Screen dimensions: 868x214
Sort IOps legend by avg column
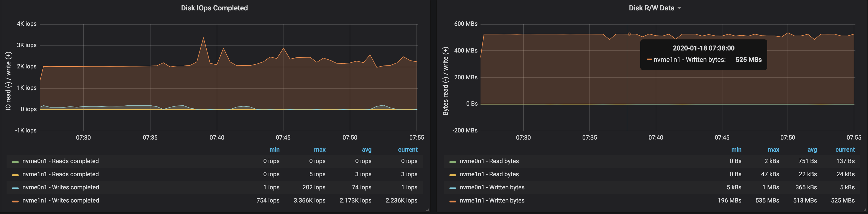[367, 150]
